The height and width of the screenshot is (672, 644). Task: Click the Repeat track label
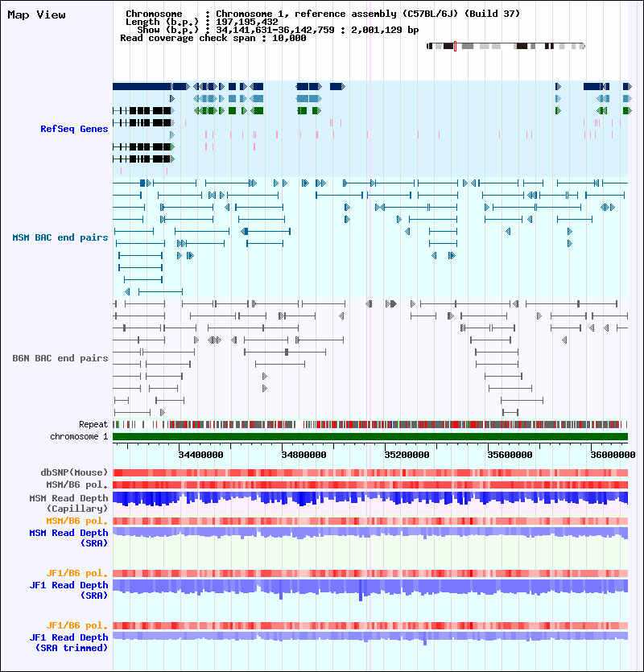pos(93,424)
